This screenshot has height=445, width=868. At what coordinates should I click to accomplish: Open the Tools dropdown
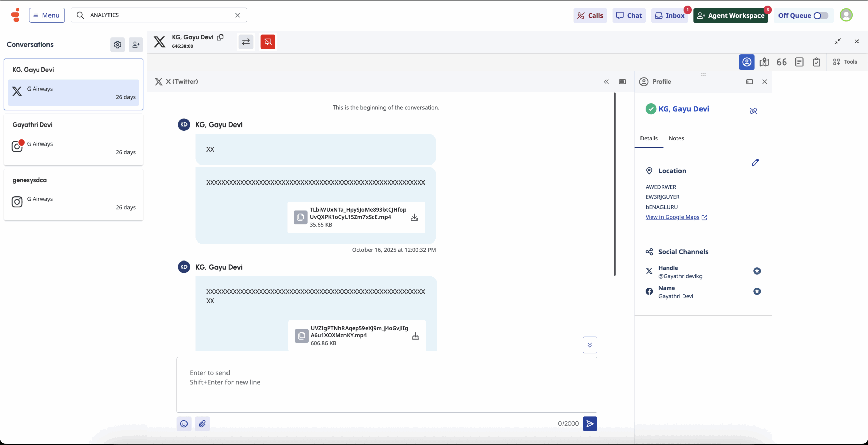pyautogui.click(x=845, y=62)
